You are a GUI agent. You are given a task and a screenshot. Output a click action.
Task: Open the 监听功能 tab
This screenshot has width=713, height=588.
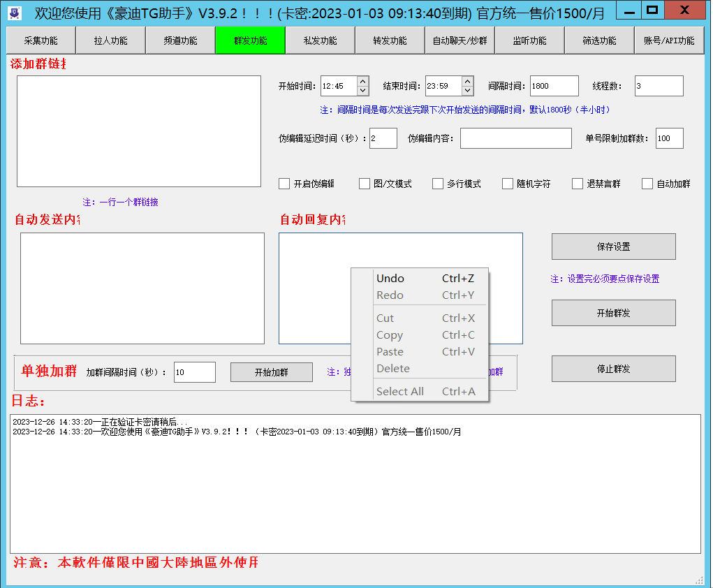(529, 41)
